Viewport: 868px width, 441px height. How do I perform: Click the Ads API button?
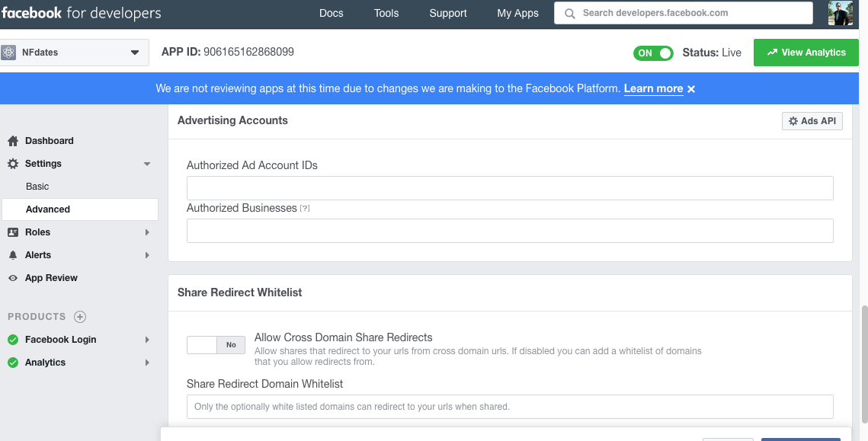pos(812,121)
